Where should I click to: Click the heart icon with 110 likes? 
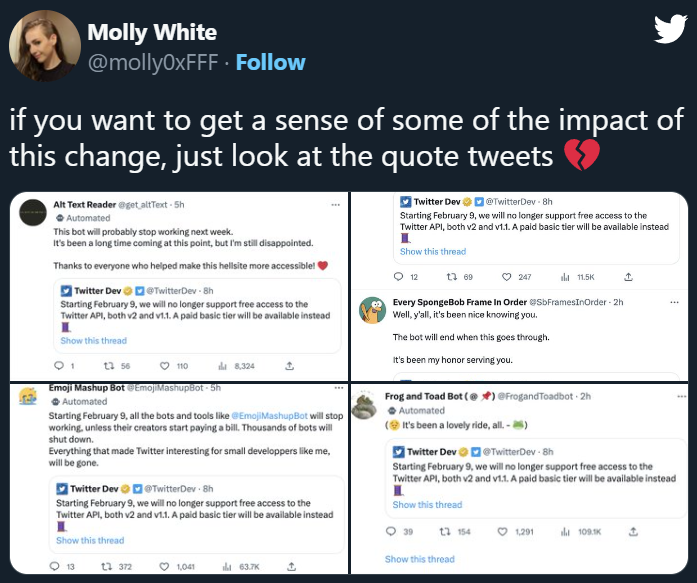(x=155, y=366)
